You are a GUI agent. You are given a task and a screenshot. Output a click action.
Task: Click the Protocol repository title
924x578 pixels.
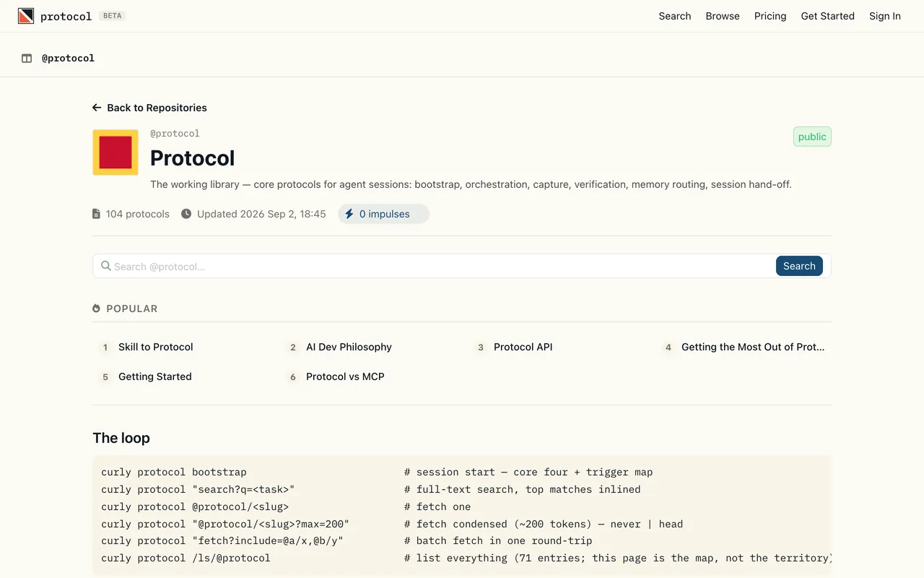pyautogui.click(x=193, y=158)
